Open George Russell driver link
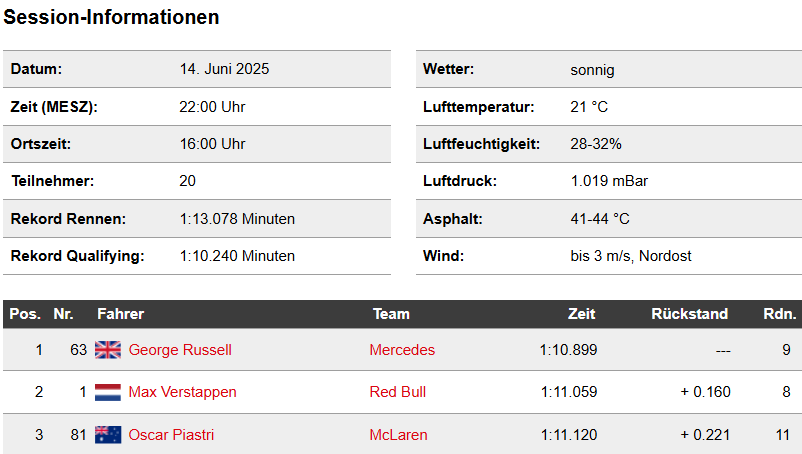Image resolution: width=802 pixels, height=454 pixels. point(180,350)
